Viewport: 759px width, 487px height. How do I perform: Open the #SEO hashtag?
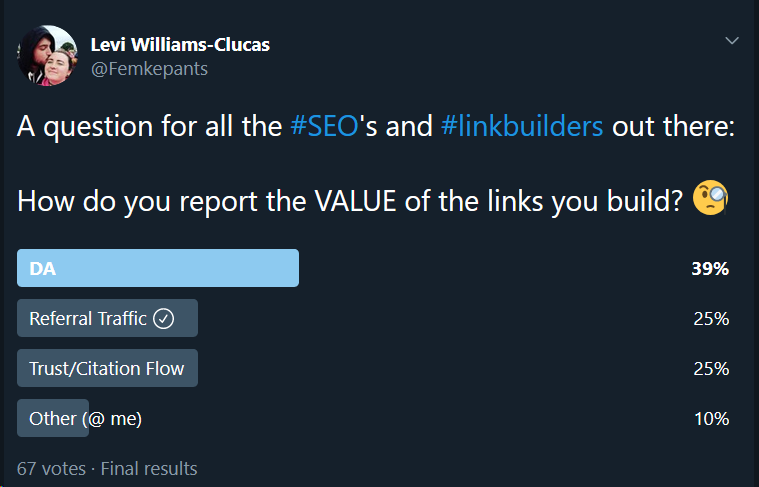tap(324, 126)
